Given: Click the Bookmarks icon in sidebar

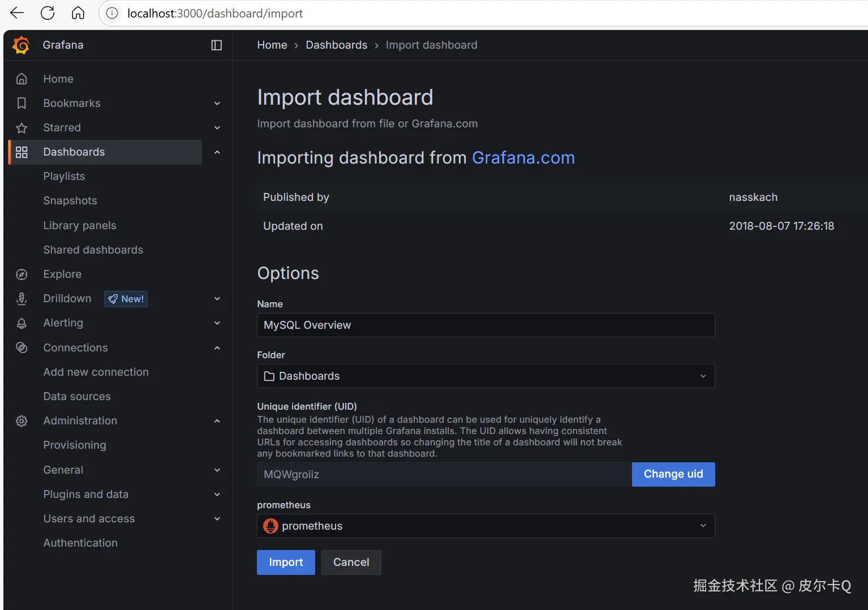Looking at the screenshot, I should tap(22, 103).
